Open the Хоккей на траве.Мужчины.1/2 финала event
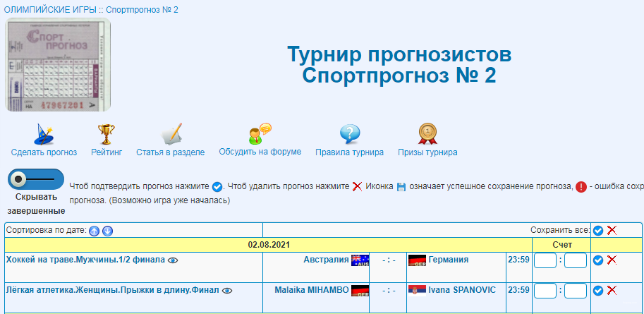This screenshot has width=644, height=314. click(x=85, y=260)
